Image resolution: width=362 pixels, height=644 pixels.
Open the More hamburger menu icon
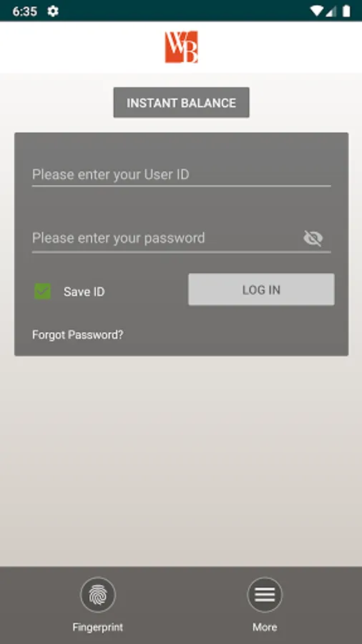click(265, 595)
